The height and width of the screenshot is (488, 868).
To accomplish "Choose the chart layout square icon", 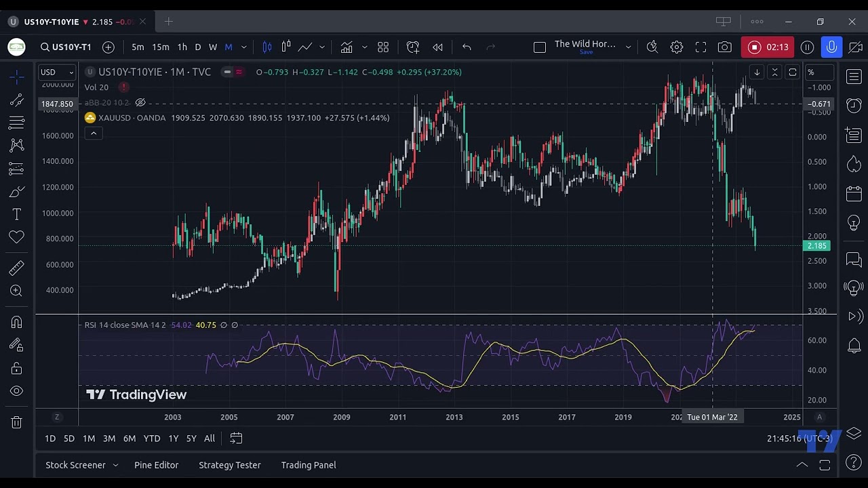I will [540, 47].
